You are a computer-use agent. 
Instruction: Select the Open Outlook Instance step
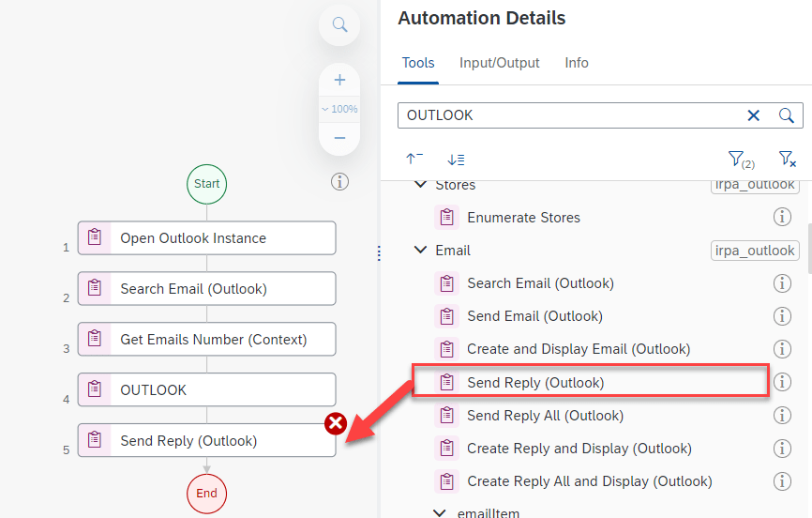[x=206, y=238]
